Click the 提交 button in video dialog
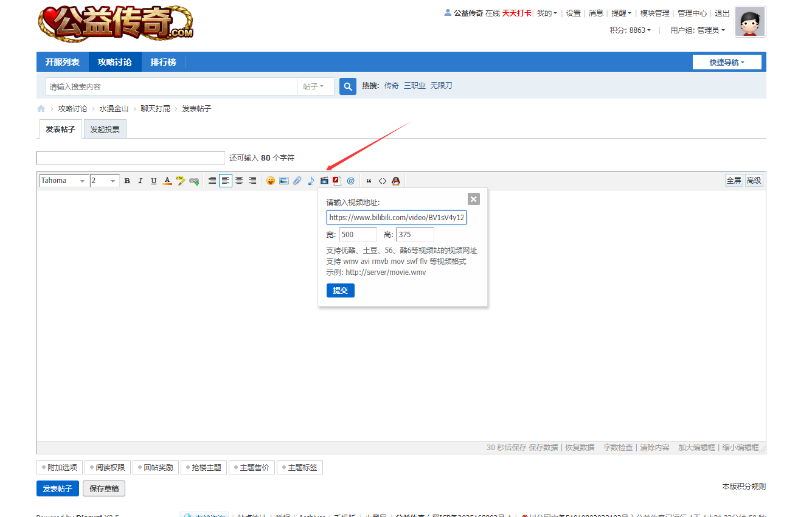812x517 pixels. [340, 290]
